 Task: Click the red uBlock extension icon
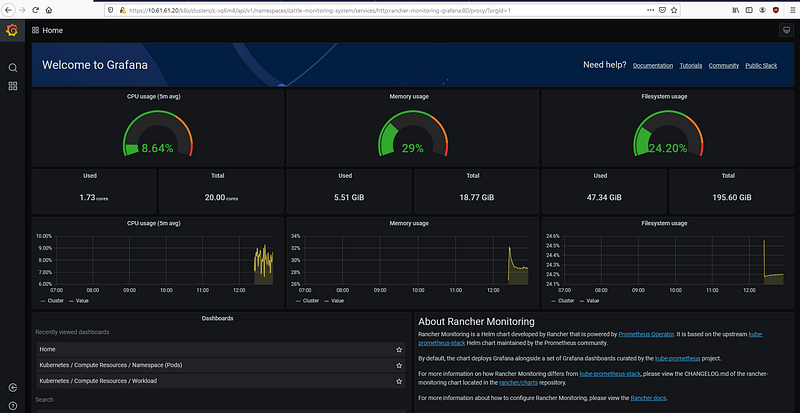776,10
